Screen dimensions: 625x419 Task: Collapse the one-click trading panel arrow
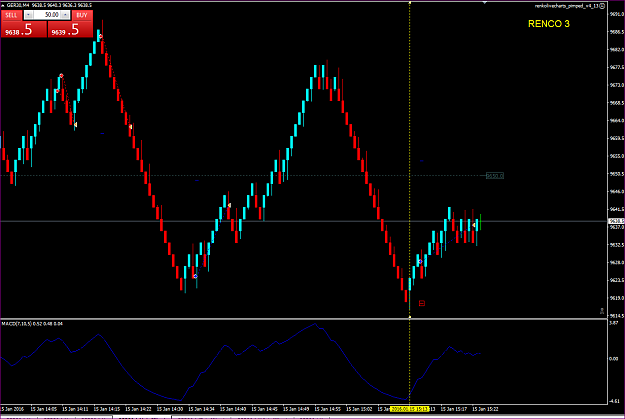pyautogui.click(x=3, y=5)
